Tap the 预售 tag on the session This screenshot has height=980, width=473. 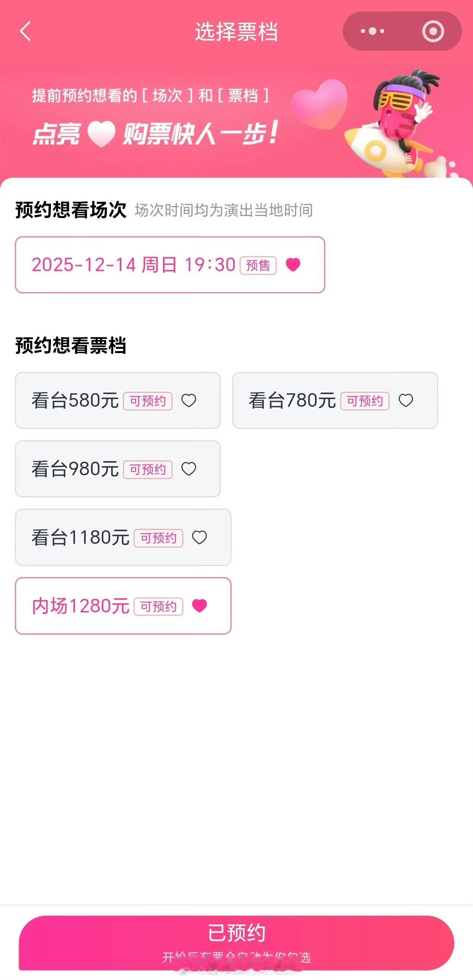click(x=258, y=265)
